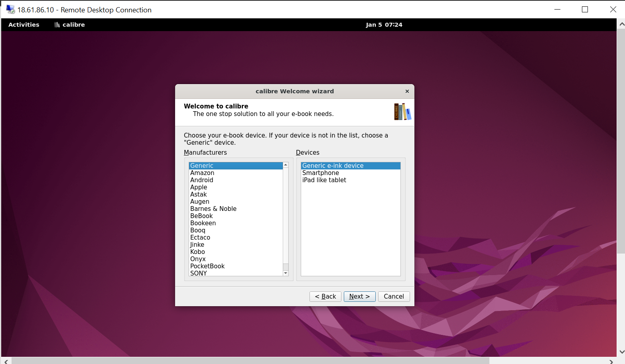Click the Next button

pos(359,296)
